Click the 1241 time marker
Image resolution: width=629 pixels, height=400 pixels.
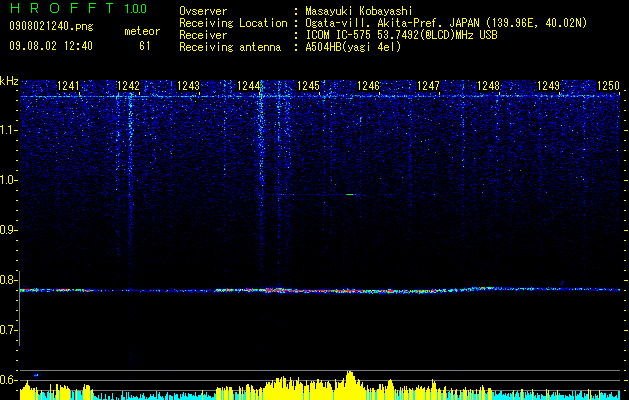pos(68,86)
